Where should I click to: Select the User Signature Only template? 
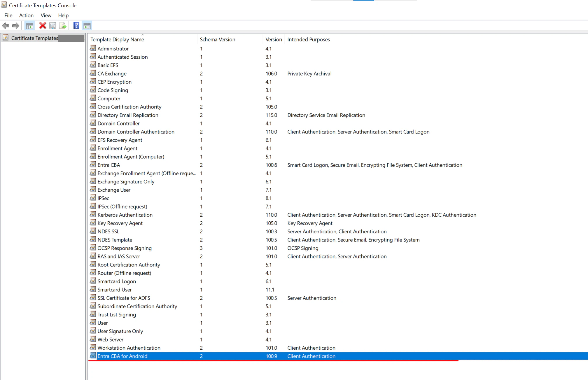click(120, 331)
